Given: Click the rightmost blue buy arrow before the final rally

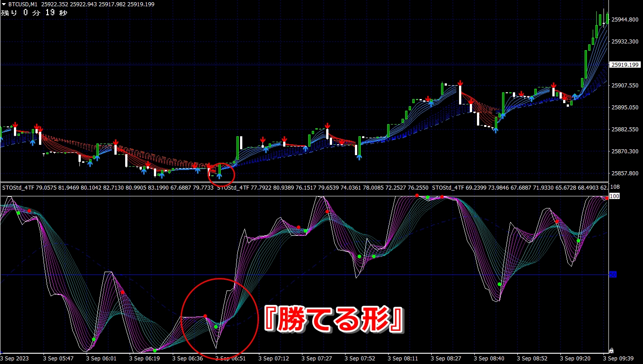Looking at the screenshot, I should (x=575, y=96).
